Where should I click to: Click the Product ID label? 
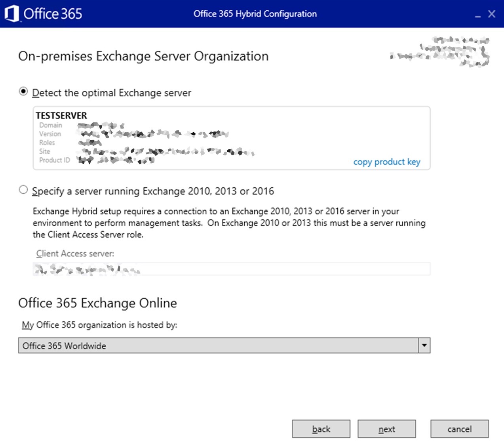(55, 160)
